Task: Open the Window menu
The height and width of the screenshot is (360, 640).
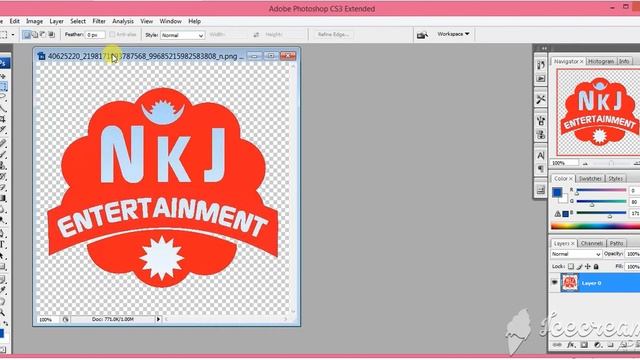Action: click(170, 21)
